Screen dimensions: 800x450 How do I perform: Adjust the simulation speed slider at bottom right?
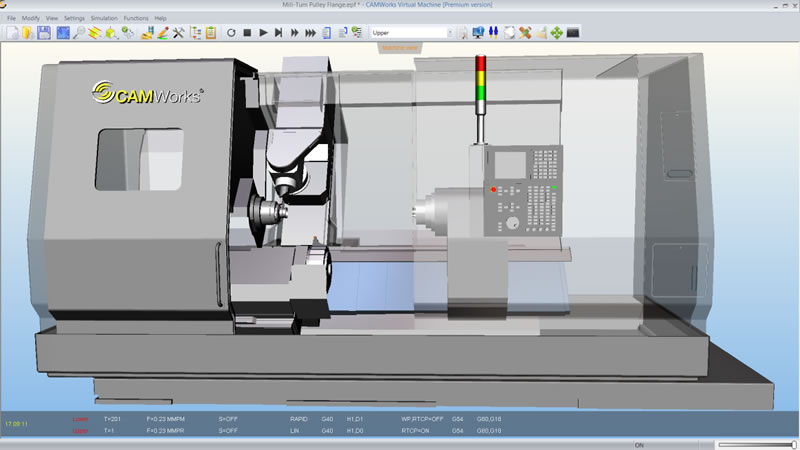pyautogui.click(x=757, y=445)
